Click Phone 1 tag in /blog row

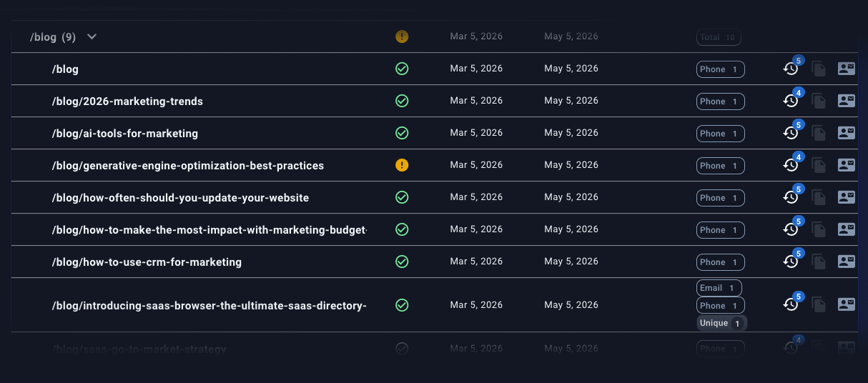click(721, 69)
